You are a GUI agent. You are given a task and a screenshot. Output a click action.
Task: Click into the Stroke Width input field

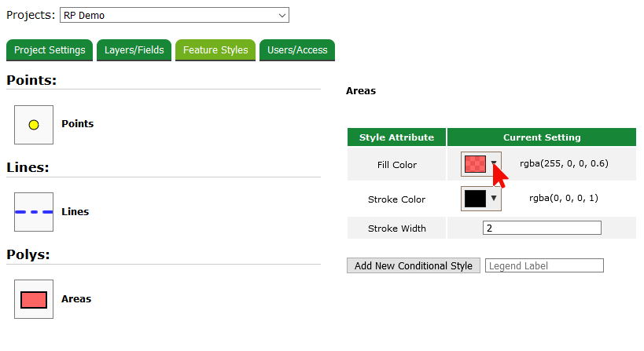tap(542, 229)
